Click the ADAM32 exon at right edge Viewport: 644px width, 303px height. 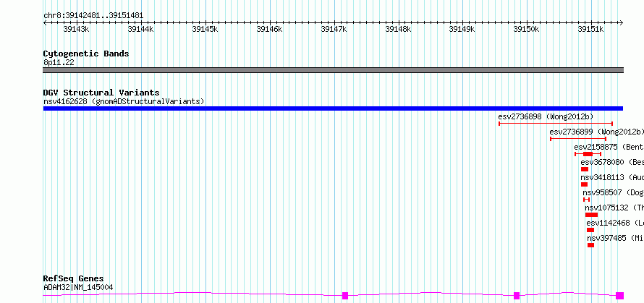pos(620,296)
